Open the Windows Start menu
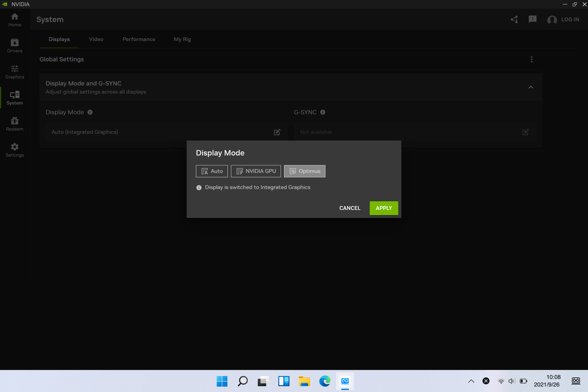The height and width of the screenshot is (392, 588). (222, 381)
